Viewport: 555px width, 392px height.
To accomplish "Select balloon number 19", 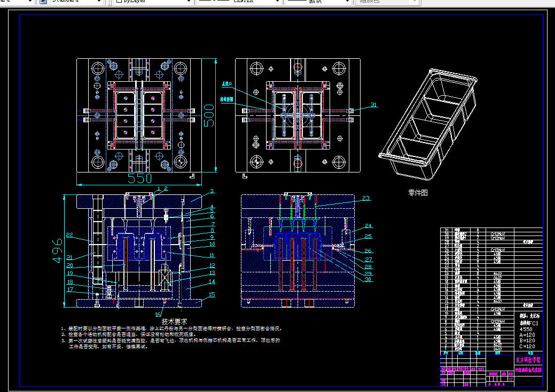I will click(70, 273).
